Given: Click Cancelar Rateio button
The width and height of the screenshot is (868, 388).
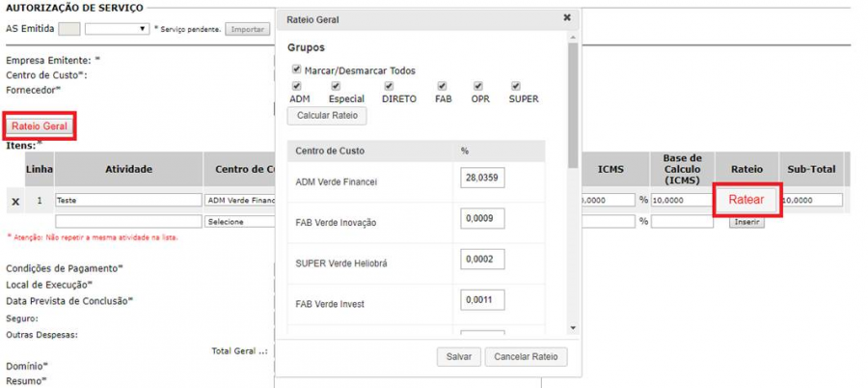Looking at the screenshot, I should point(526,357).
